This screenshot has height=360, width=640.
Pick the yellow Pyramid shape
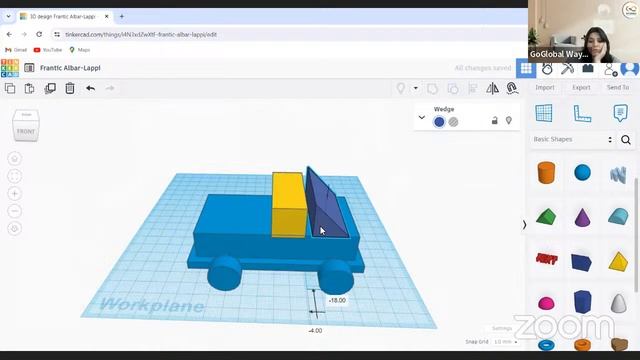(618, 262)
